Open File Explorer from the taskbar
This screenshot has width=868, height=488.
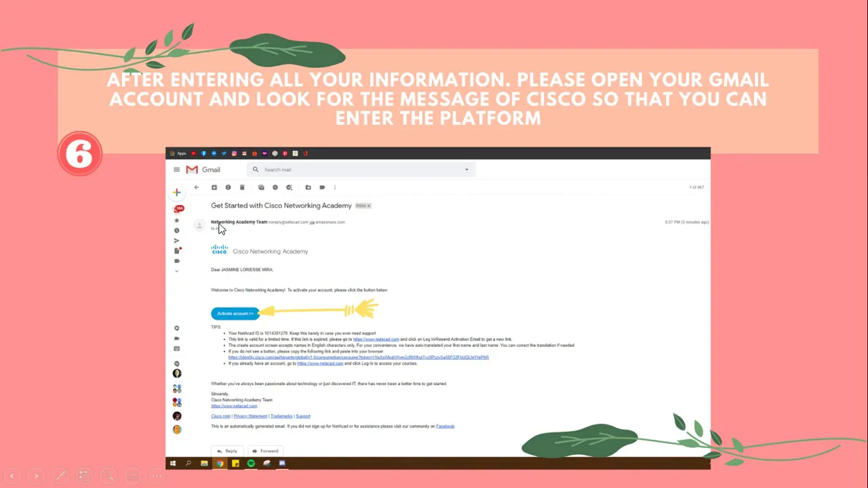204,464
